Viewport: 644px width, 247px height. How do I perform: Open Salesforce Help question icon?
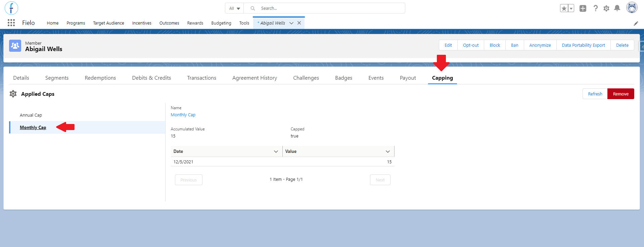coord(595,8)
